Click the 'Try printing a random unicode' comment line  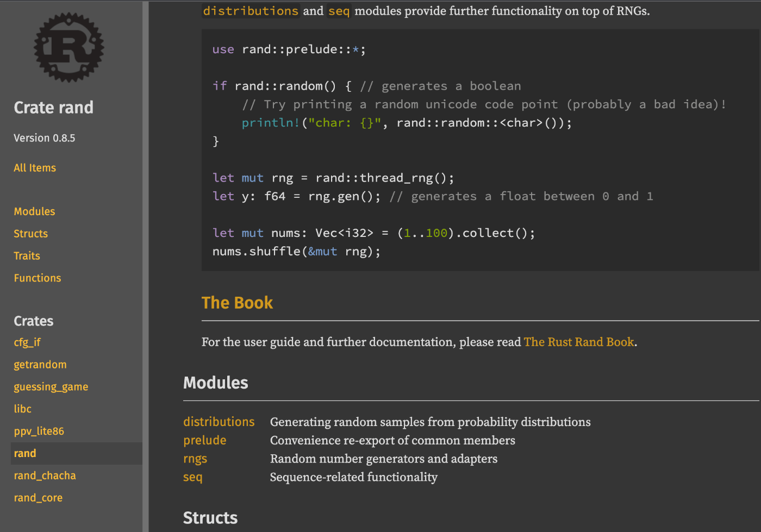coord(484,104)
